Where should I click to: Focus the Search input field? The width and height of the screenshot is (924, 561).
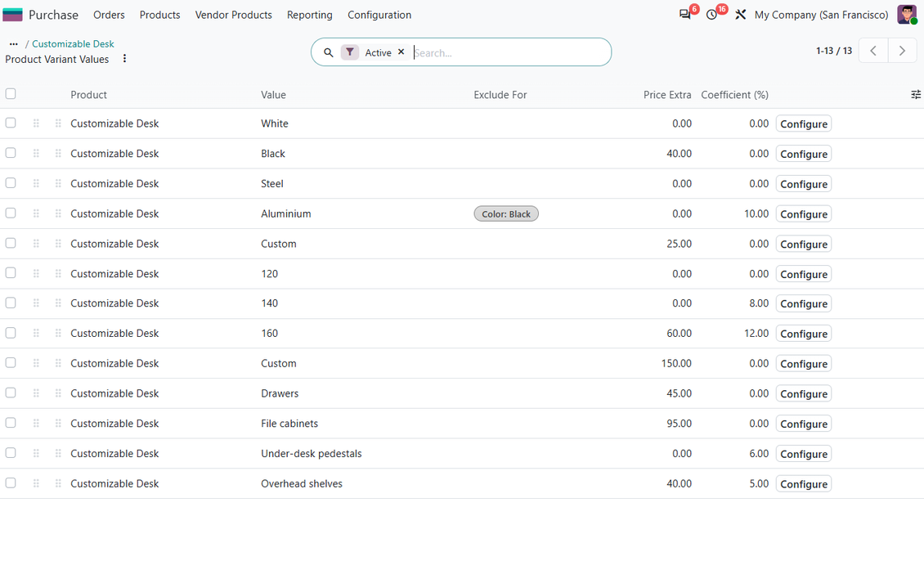click(x=509, y=52)
